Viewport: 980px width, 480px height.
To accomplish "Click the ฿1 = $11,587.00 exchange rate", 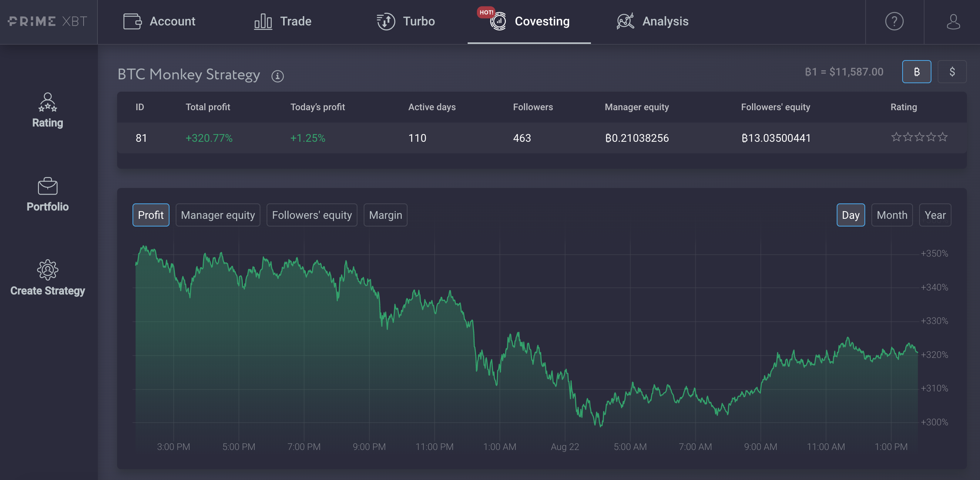I will click(844, 72).
